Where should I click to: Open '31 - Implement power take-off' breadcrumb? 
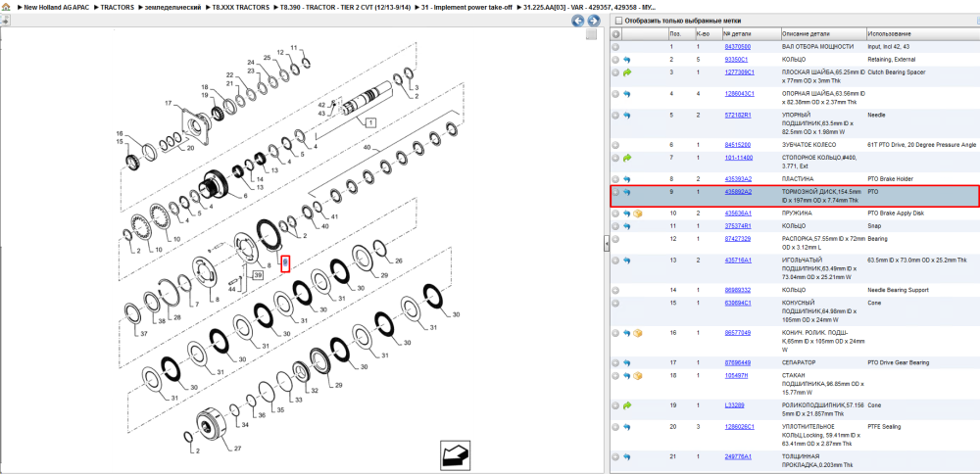[466, 7]
